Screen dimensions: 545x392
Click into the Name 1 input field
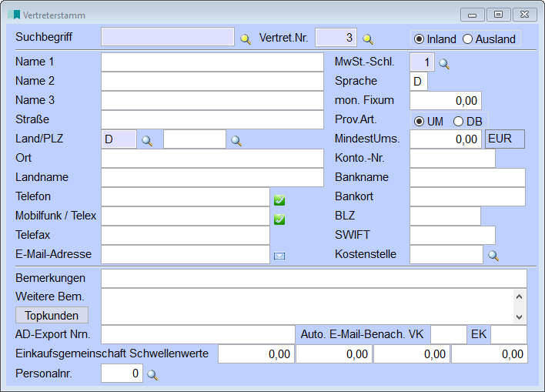(x=212, y=62)
